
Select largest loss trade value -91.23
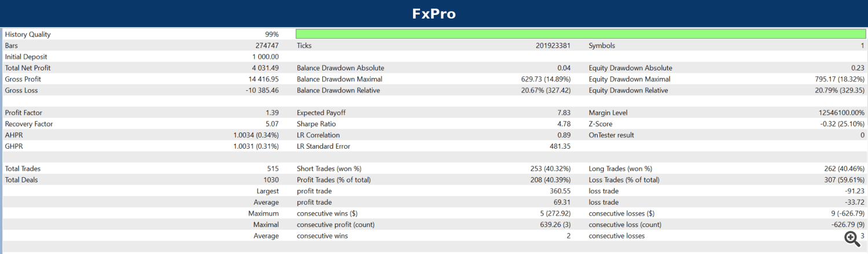click(855, 191)
